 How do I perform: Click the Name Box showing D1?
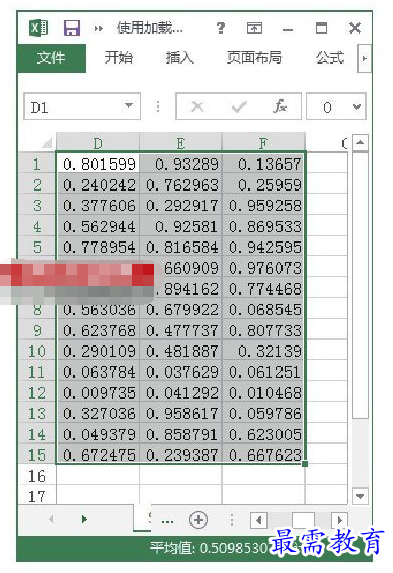point(82,106)
